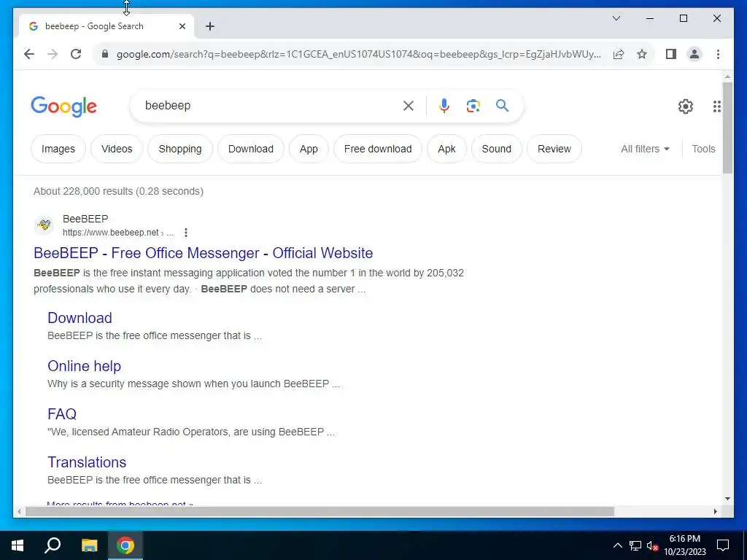Open File Explorer from the taskbar
Viewport: 747px width, 560px height.
89,545
